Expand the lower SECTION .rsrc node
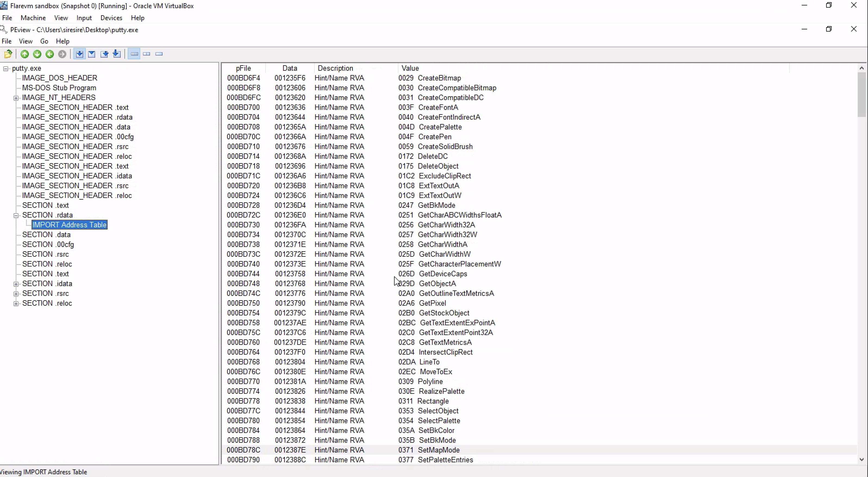868x477 pixels. pos(16,294)
